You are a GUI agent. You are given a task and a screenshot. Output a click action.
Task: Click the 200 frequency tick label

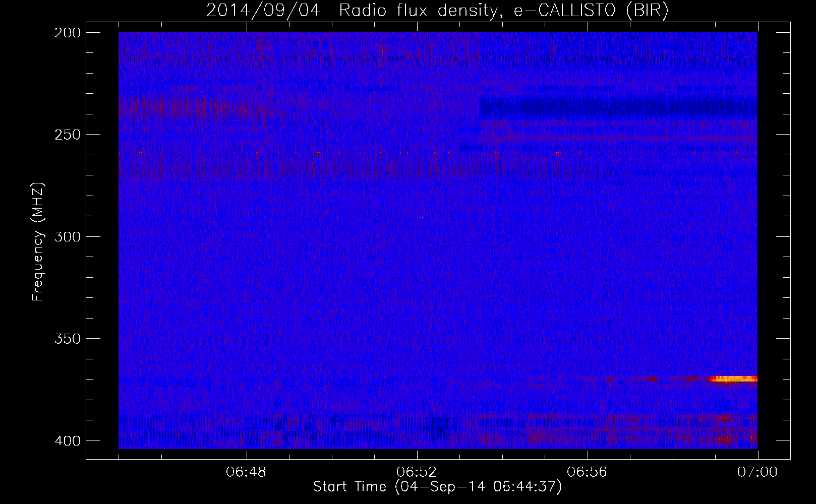tap(67, 33)
